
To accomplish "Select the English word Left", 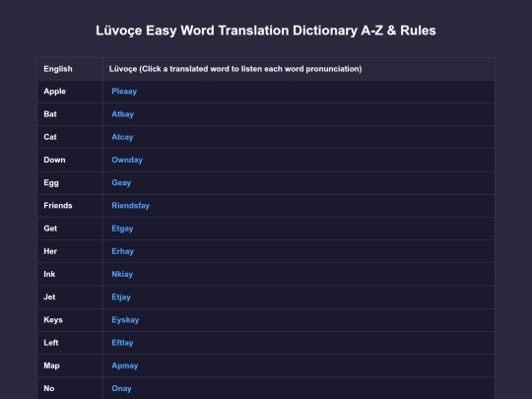I will click(51, 343).
